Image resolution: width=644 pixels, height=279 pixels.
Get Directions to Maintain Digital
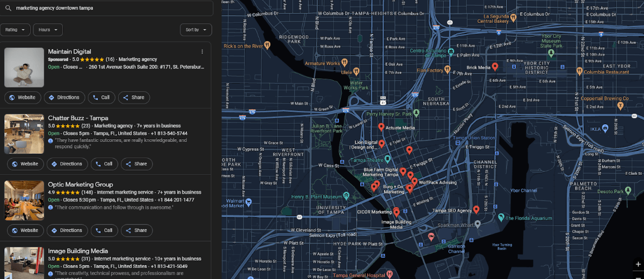65,97
